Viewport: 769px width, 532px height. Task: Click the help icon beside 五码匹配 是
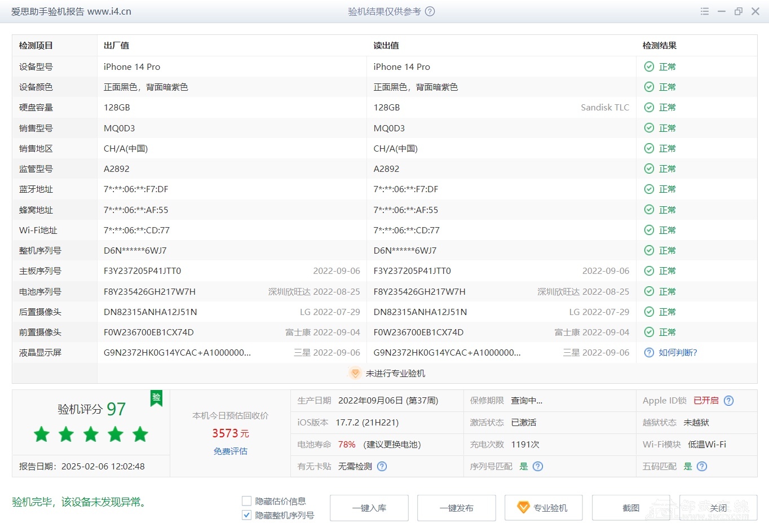pyautogui.click(x=702, y=466)
